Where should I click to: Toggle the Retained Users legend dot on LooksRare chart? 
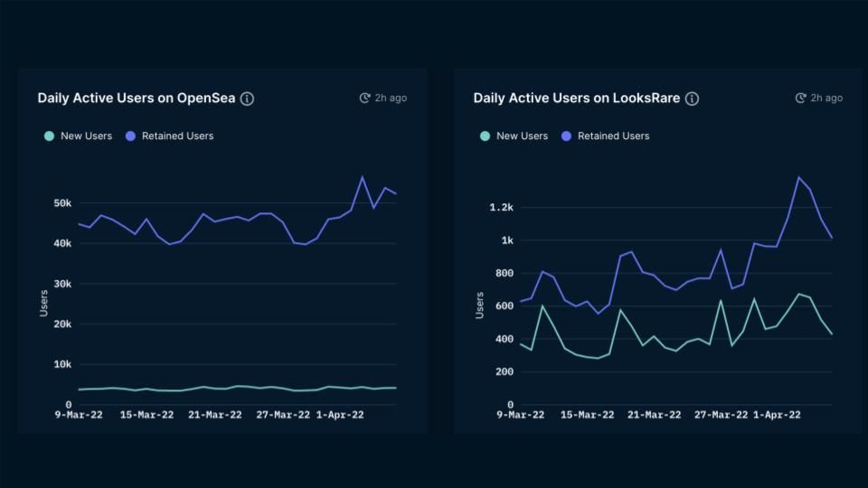tap(566, 136)
